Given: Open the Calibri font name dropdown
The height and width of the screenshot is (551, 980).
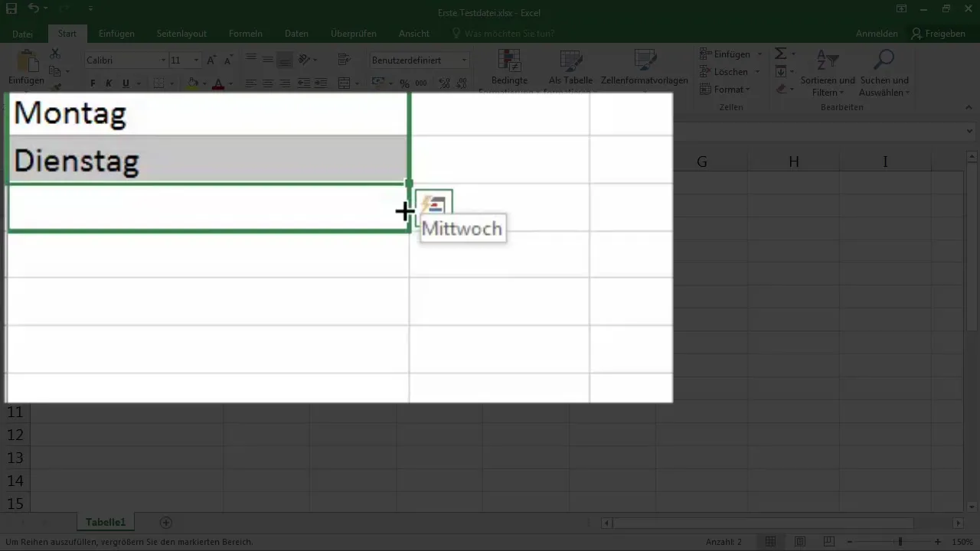Looking at the screenshot, I should [x=163, y=60].
